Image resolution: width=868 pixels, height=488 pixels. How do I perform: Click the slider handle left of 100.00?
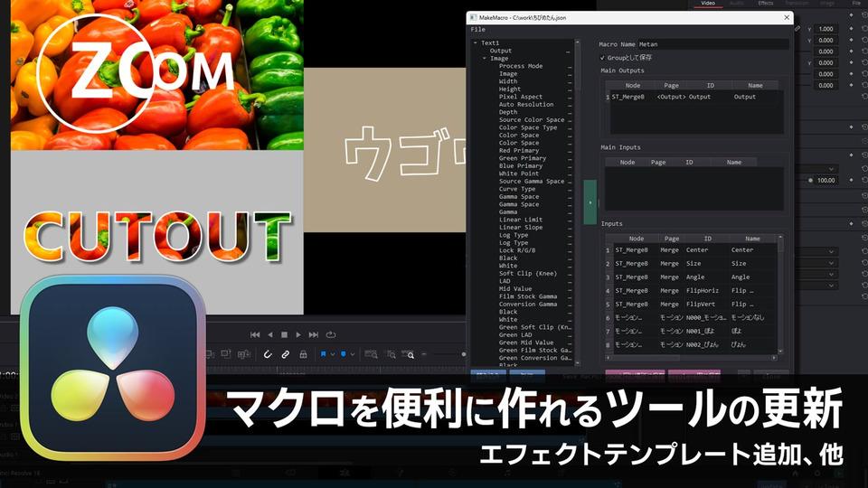pos(810,181)
